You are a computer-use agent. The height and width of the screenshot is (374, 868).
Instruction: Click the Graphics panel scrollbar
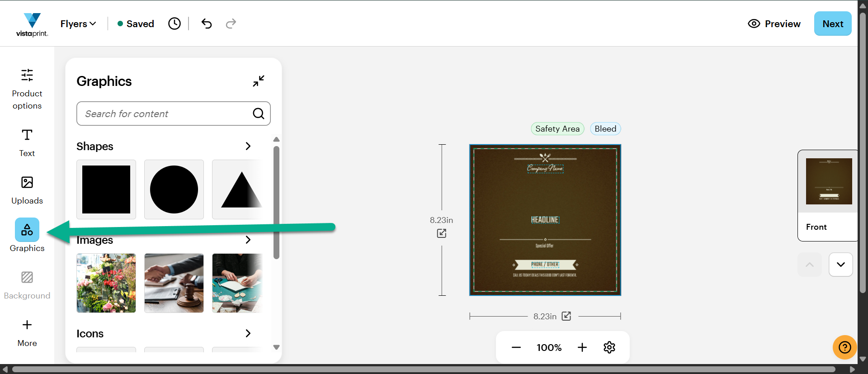pos(277,202)
